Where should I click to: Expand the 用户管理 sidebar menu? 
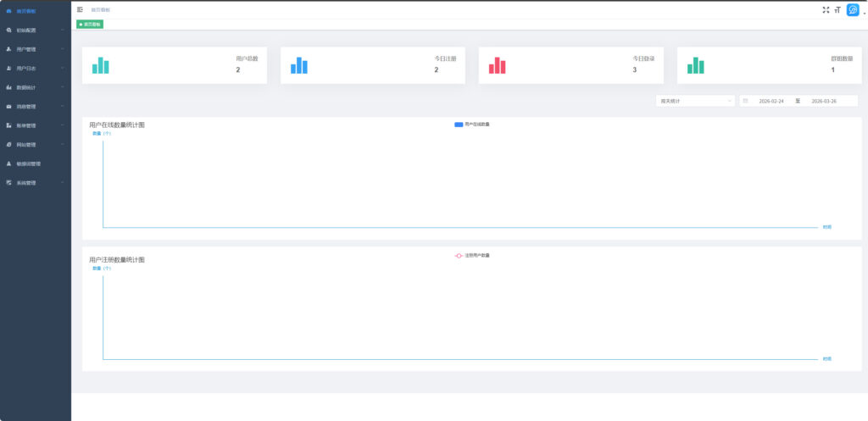click(35, 49)
